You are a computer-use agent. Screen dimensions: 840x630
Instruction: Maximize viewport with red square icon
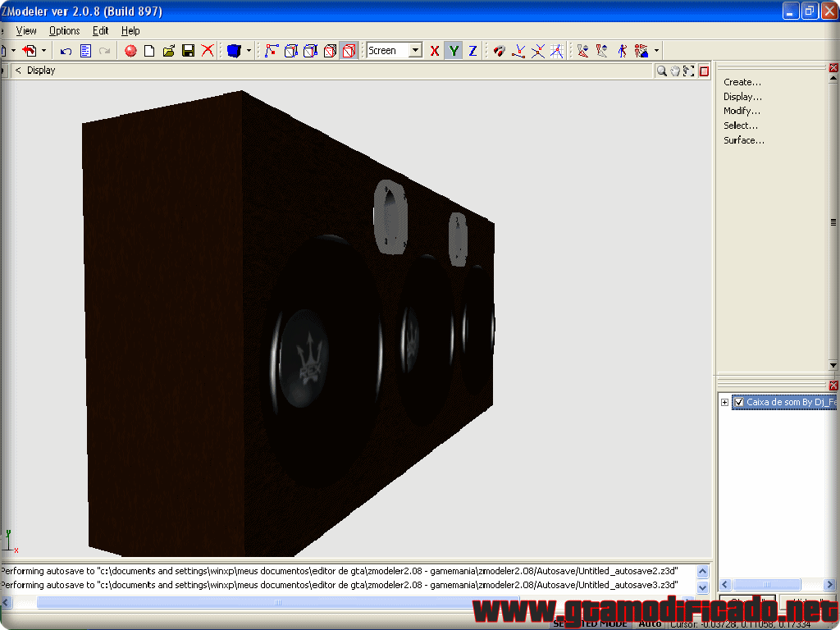(704, 71)
